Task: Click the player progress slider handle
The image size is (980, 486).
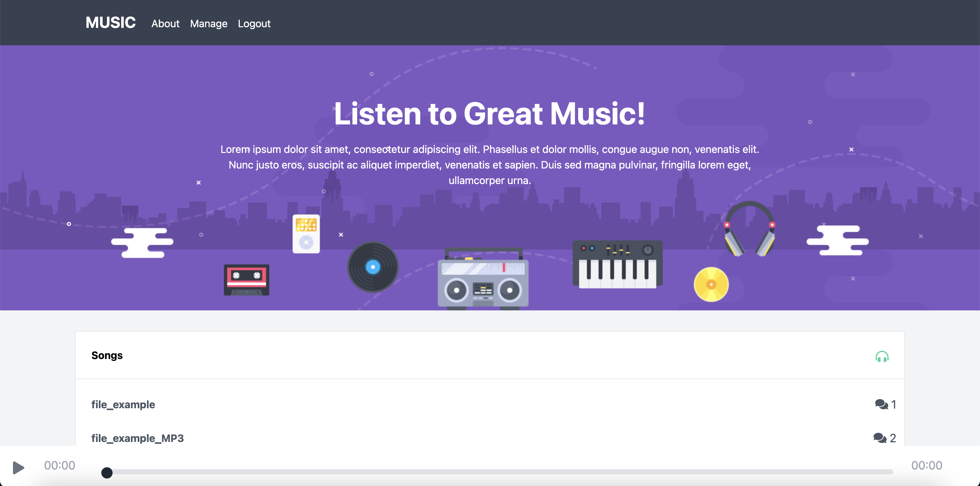Action: (x=107, y=472)
